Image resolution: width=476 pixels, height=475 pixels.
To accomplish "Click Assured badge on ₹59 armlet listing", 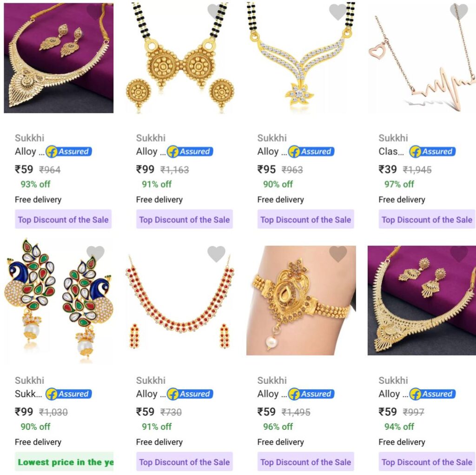I will pyautogui.click(x=311, y=394).
